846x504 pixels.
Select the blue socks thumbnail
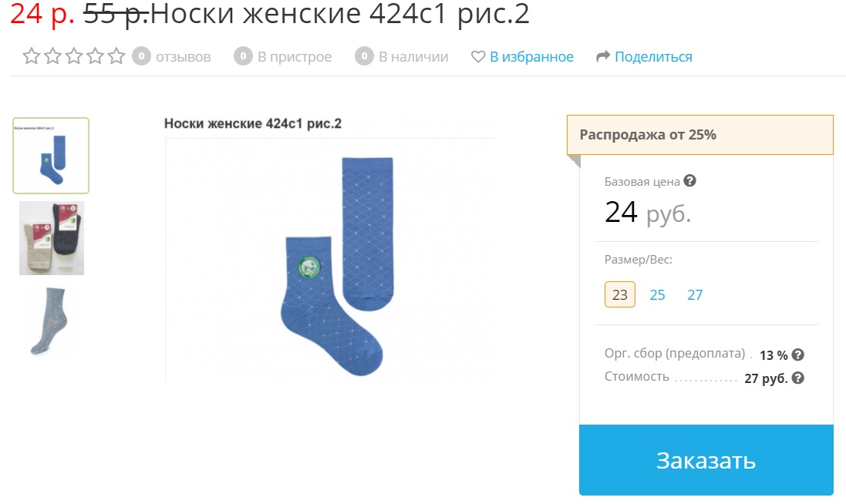tap(51, 155)
